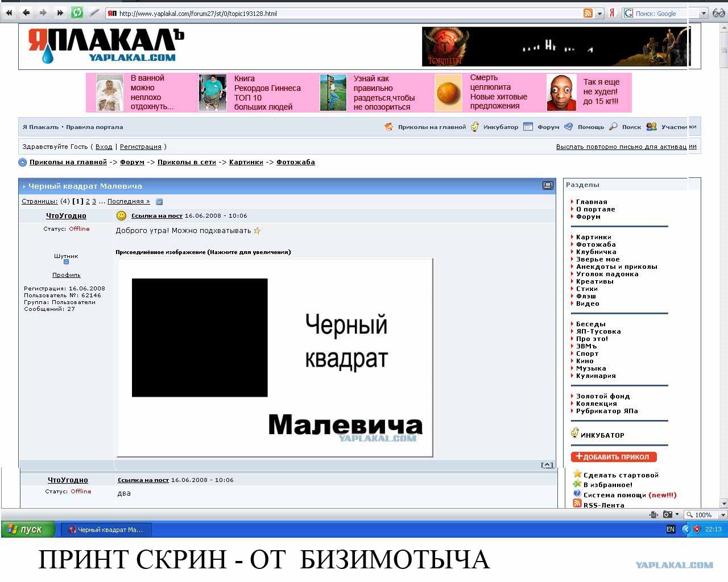Click the RSS feed icon in address bar

[x=588, y=13]
